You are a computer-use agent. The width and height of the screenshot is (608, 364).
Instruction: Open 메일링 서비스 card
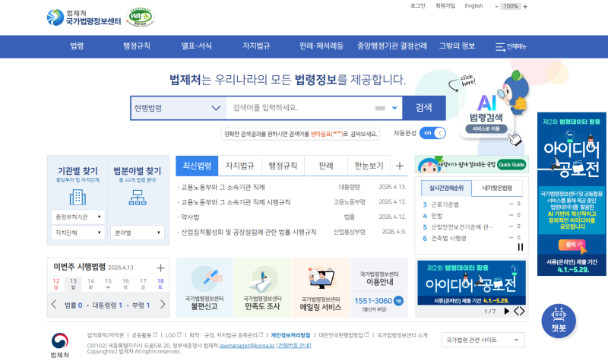point(321,288)
